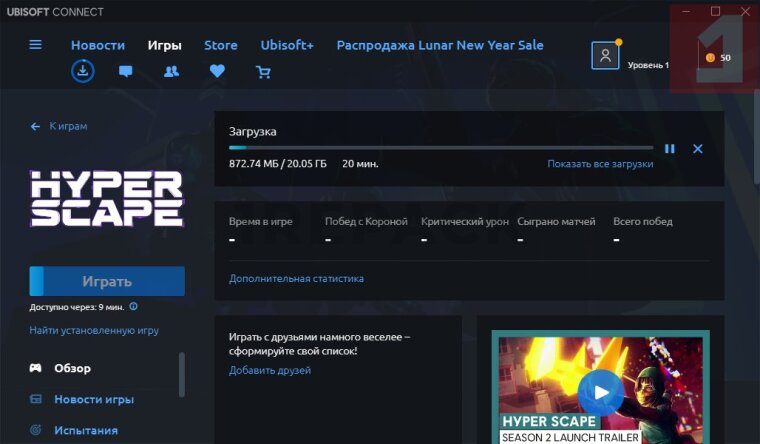This screenshot has width=760, height=444.
Task: Open the wishlist heart icon
Action: tap(217, 72)
